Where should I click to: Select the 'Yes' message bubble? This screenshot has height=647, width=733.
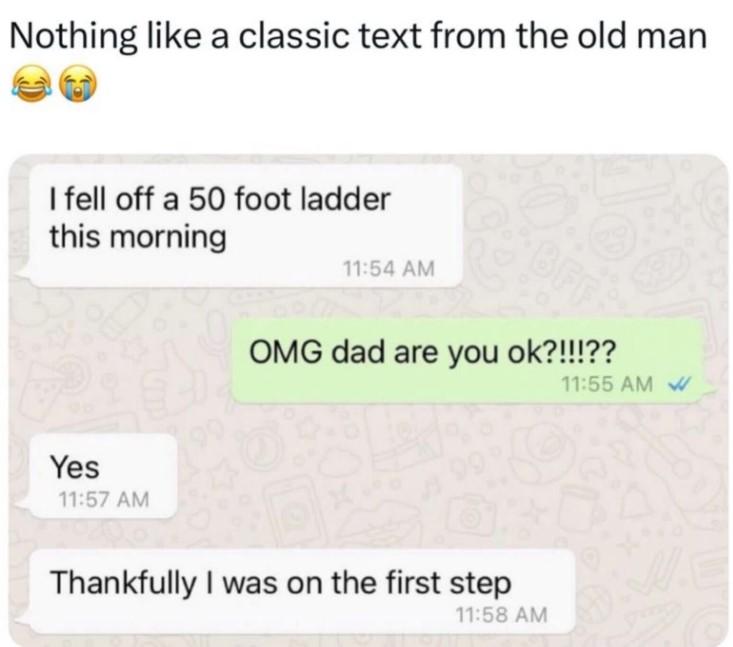(103, 476)
